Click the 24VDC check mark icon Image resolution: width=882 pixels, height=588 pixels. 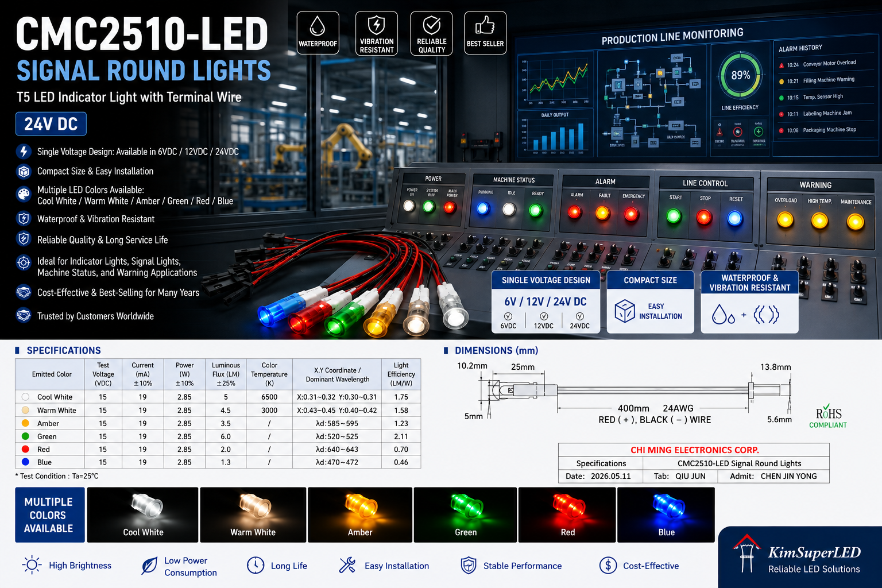click(580, 316)
